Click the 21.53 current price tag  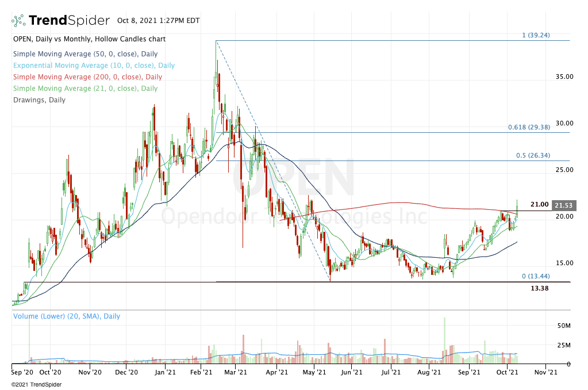[563, 205]
